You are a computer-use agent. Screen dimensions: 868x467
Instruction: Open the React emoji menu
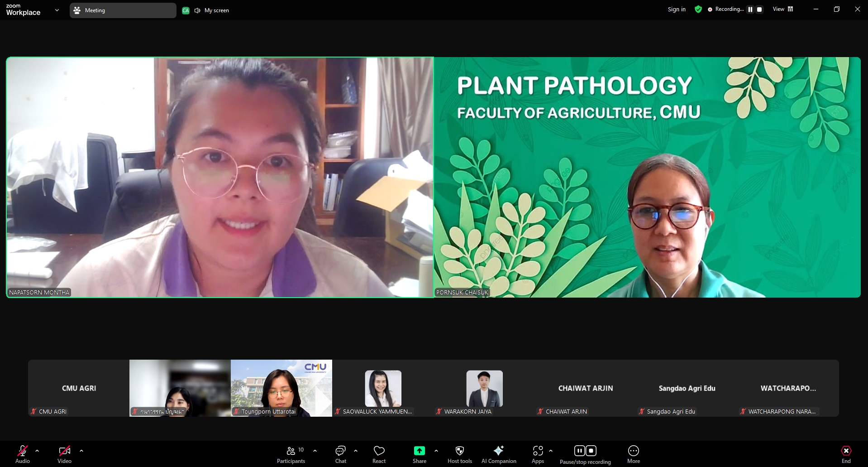click(379, 454)
